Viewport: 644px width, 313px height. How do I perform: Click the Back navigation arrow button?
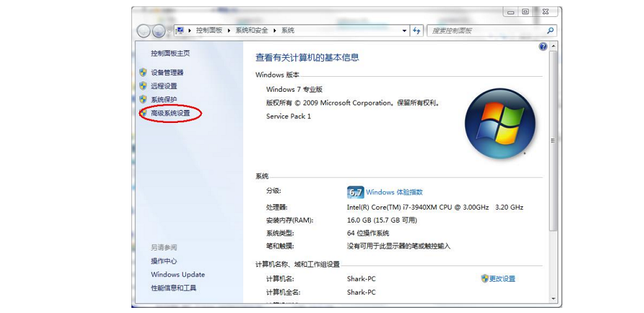point(143,31)
